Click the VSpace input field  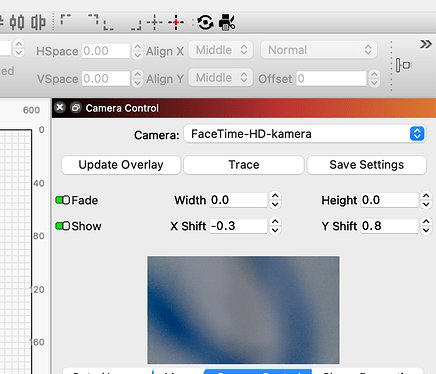(x=106, y=79)
